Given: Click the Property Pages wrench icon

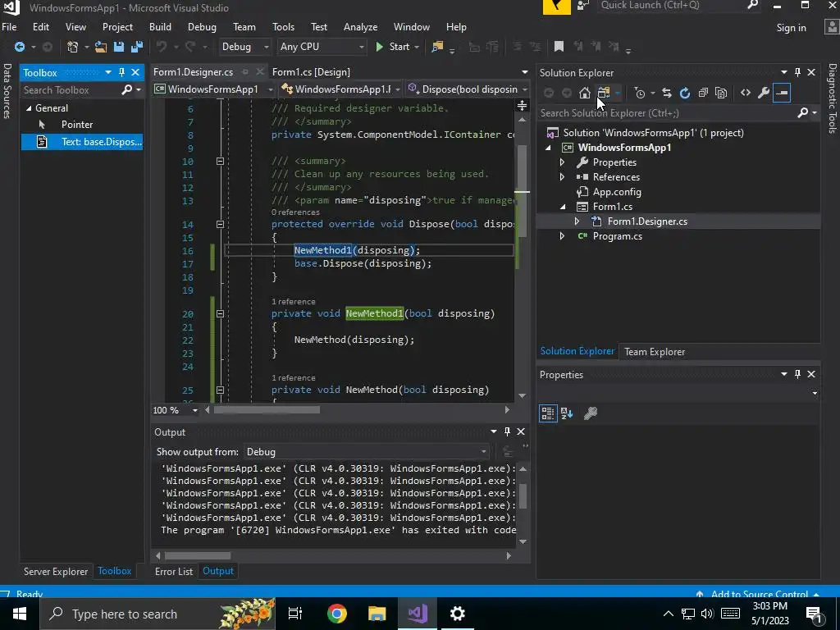Looking at the screenshot, I should point(591,413).
